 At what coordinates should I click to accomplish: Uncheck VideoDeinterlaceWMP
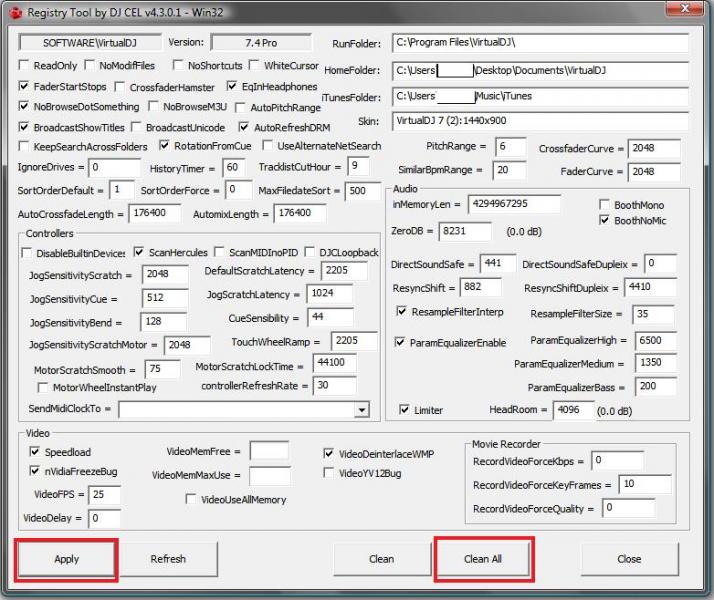tap(329, 453)
